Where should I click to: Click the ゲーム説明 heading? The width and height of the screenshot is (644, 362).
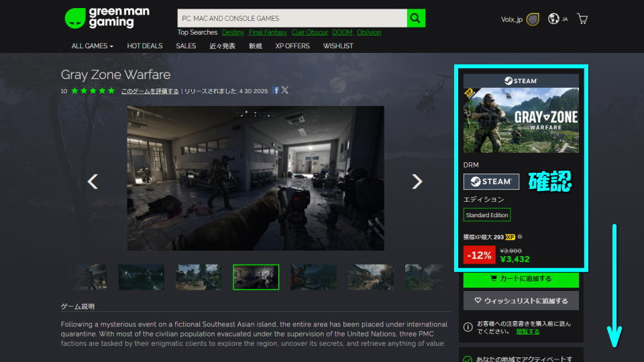click(78, 306)
